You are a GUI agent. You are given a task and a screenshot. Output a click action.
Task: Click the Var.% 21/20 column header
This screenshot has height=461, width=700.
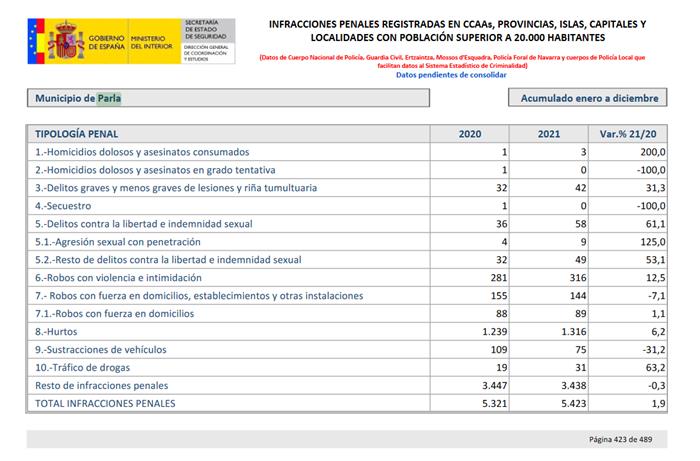coord(629,133)
